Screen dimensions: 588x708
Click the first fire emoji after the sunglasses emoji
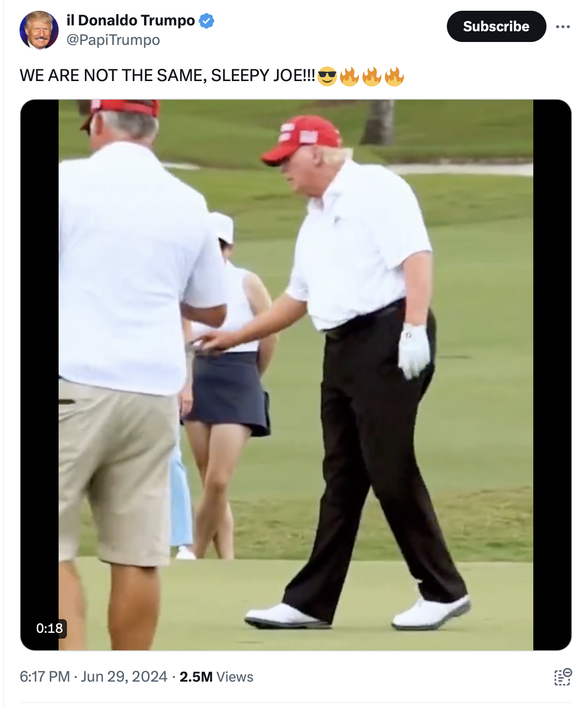[349, 76]
